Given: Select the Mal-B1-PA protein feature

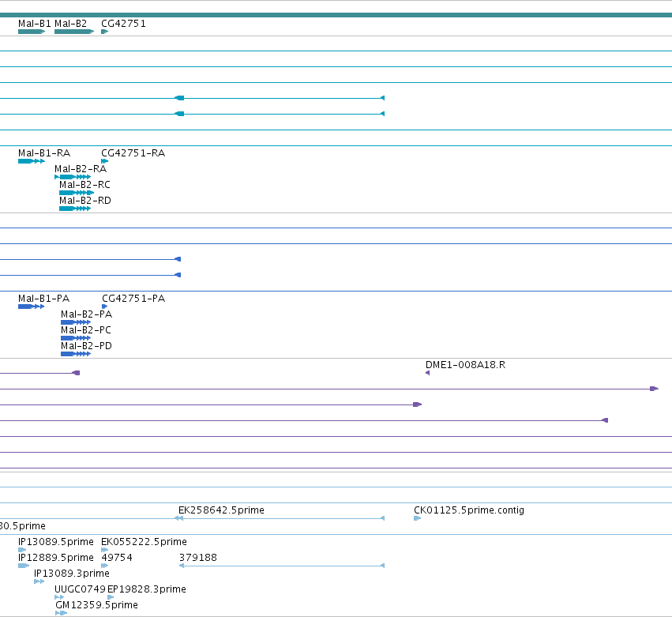Looking at the screenshot, I should (x=32, y=307).
